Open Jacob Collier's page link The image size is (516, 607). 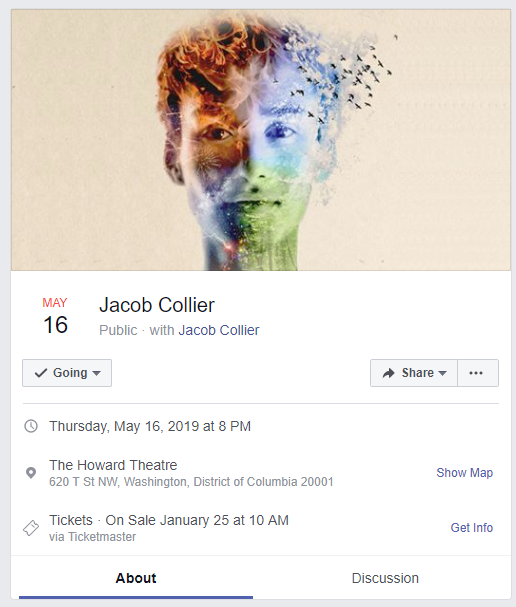click(x=219, y=330)
